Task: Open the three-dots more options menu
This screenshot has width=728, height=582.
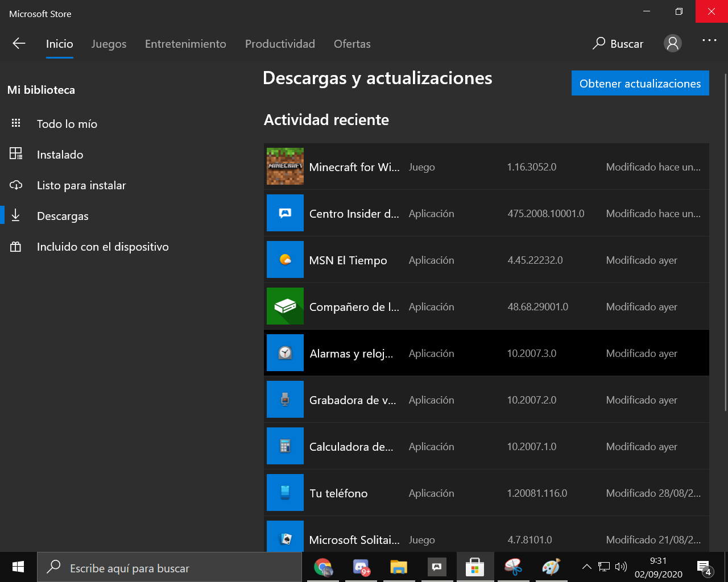Action: coord(709,40)
